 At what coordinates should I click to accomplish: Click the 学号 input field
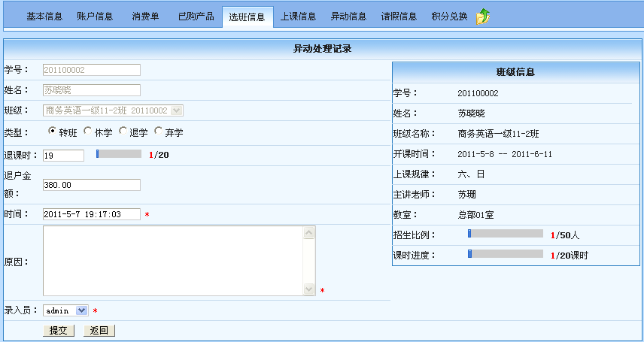point(92,70)
